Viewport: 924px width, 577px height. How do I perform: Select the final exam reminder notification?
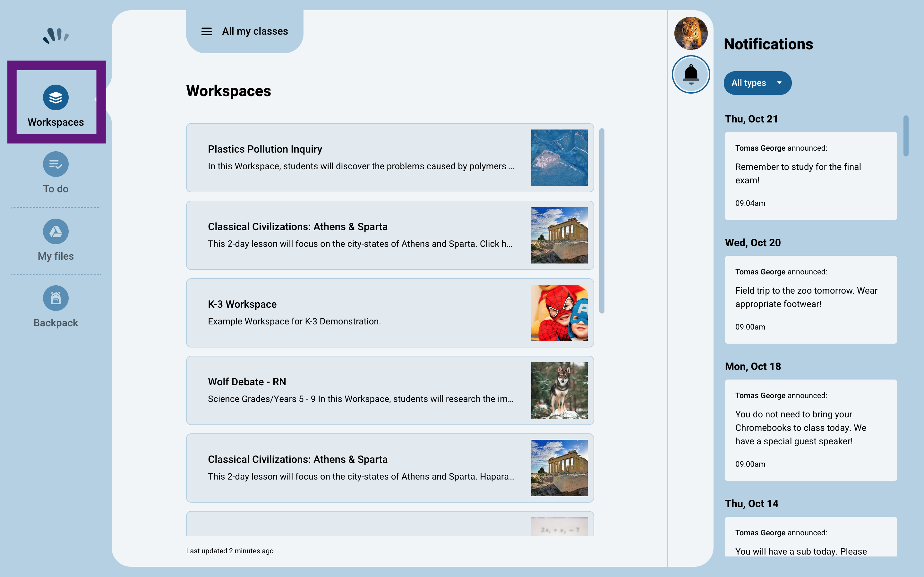pos(810,175)
